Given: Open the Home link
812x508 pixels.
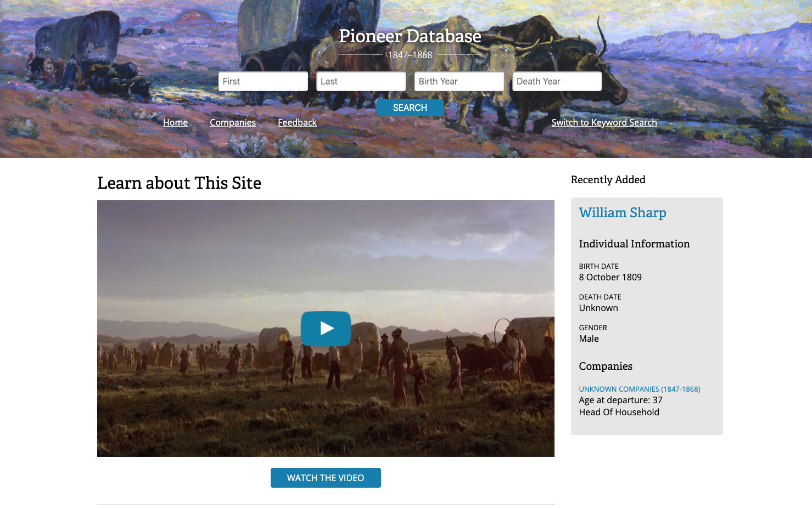Looking at the screenshot, I should click(175, 122).
